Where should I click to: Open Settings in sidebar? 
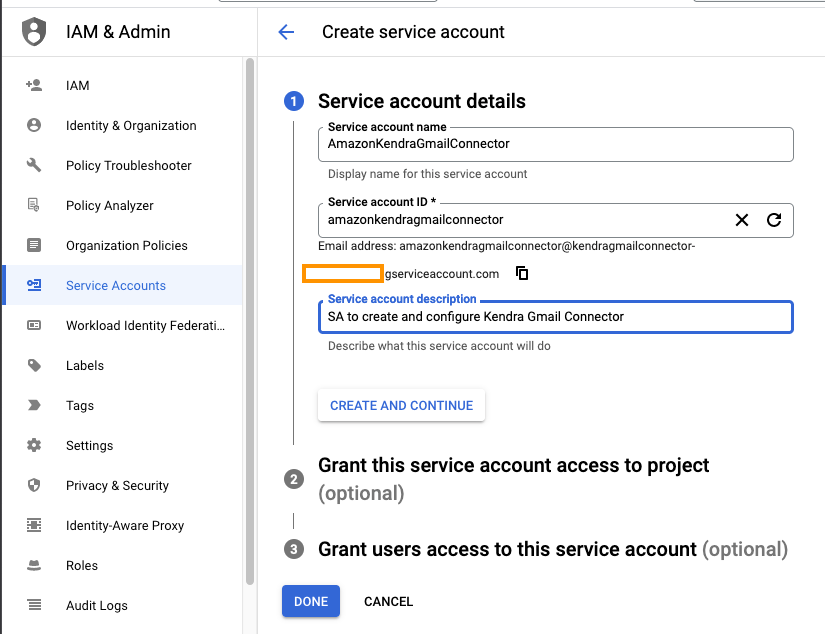tap(122, 445)
